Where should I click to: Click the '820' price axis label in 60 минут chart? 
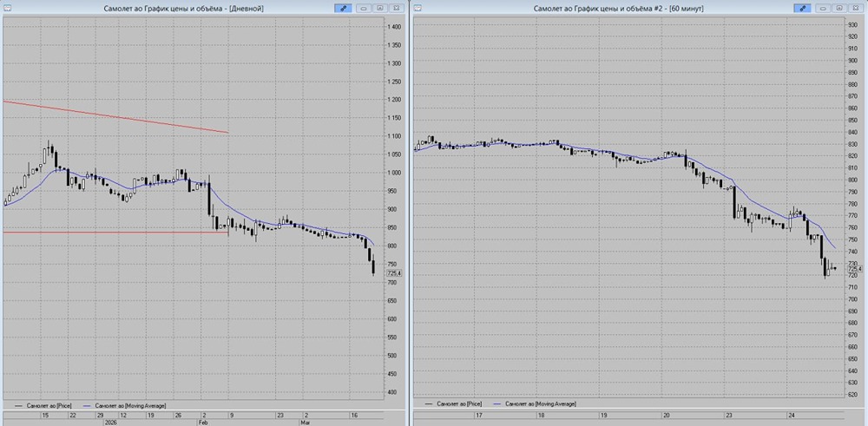click(852, 156)
